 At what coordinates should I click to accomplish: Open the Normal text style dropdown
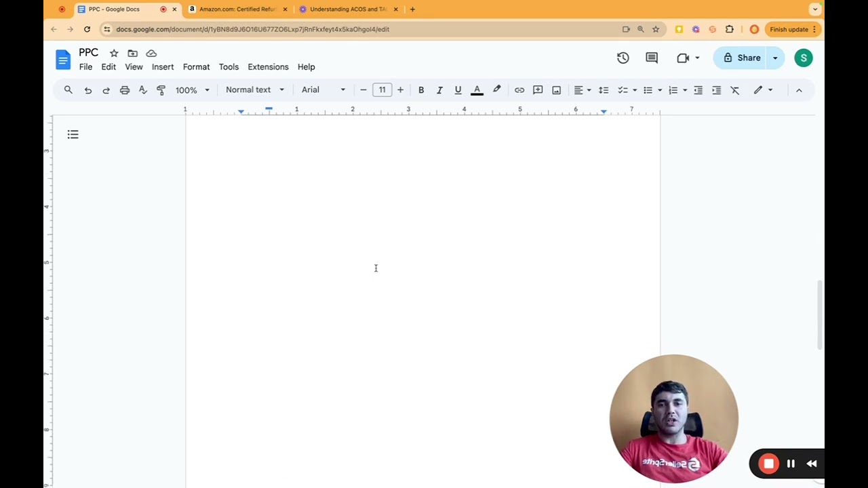255,89
